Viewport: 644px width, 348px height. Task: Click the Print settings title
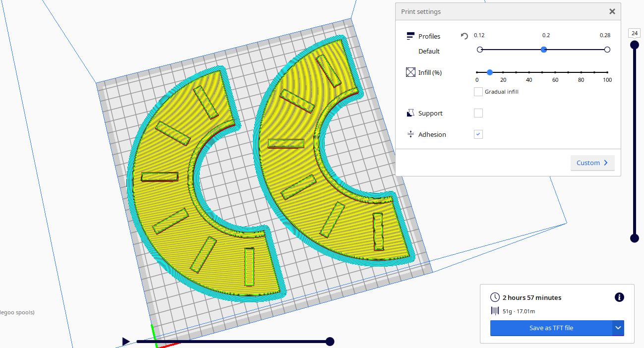(x=421, y=11)
